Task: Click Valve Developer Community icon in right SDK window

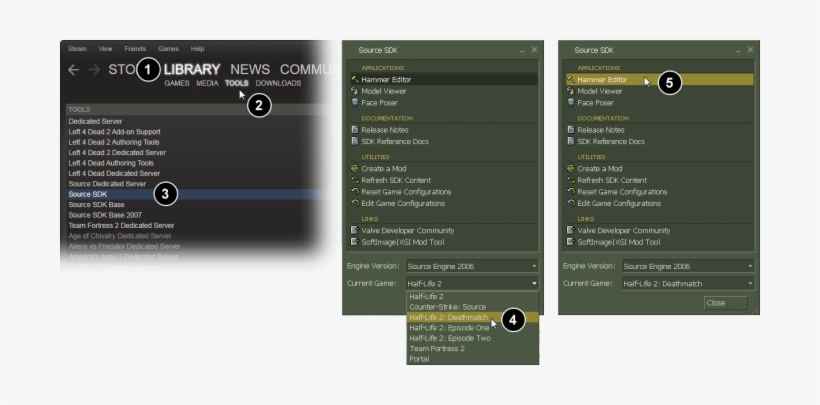Action: pyautogui.click(x=571, y=230)
